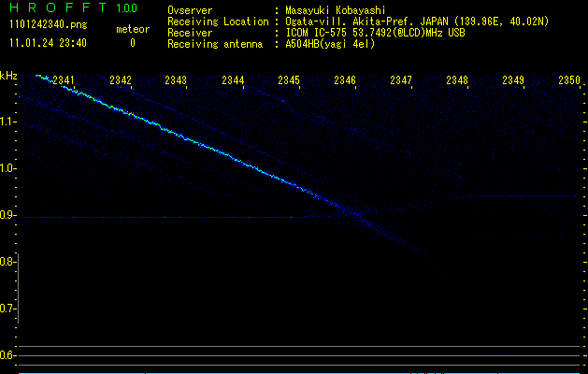Click the 0.8 kHz frequency axis label
This screenshot has width=588, height=374.
pos(7,262)
